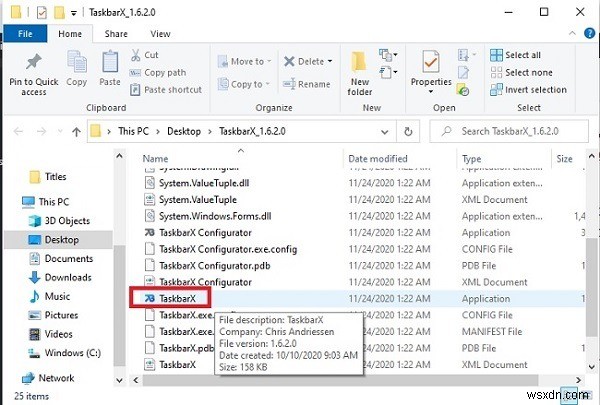The image size is (600, 405).
Task: Select TaskbarX Configurator.exe.config file
Action: [x=221, y=249]
